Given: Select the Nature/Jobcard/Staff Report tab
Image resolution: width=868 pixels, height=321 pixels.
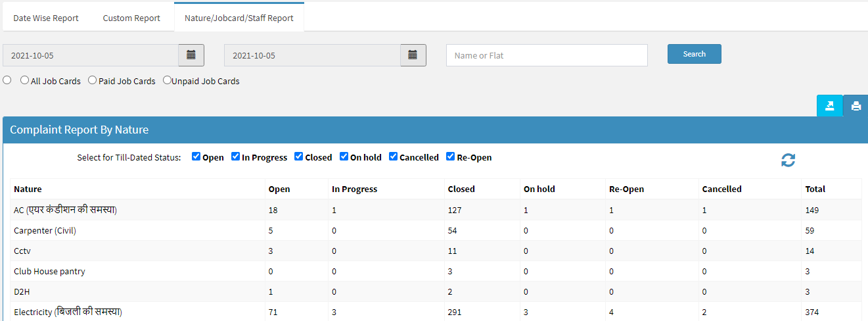Looking at the screenshot, I should 239,18.
